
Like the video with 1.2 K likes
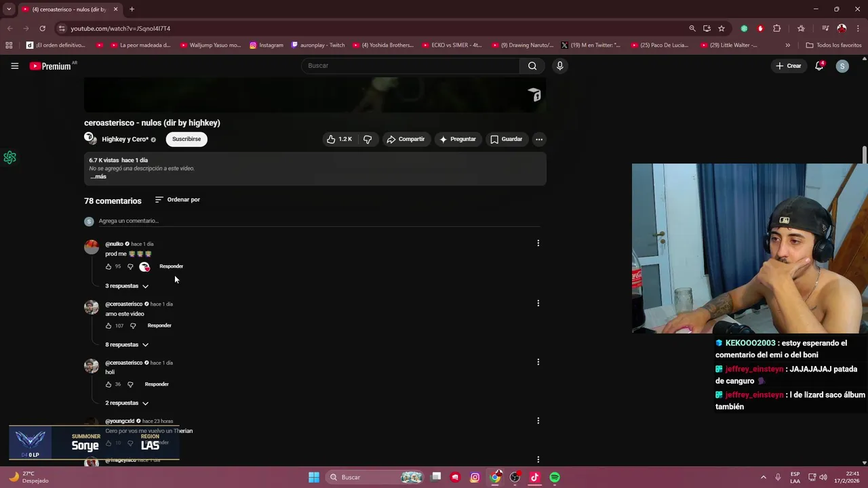[339, 139]
